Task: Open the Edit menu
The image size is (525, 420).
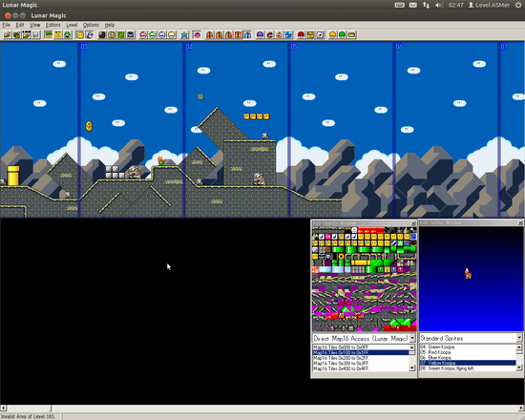Action: click(x=20, y=25)
